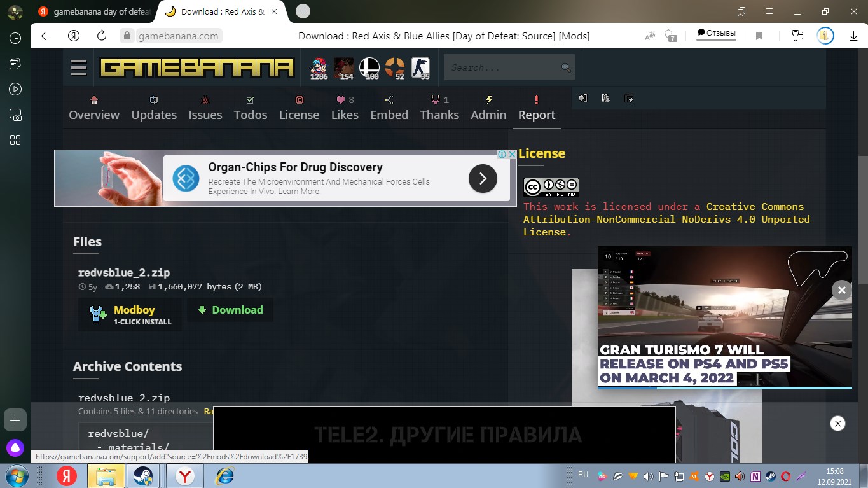The height and width of the screenshot is (488, 868).
Task: View the Likes tab
Action: tap(345, 108)
